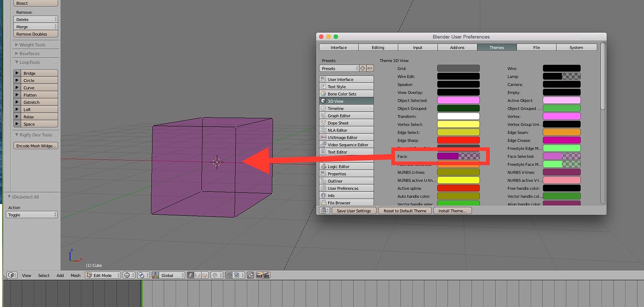Click Encode Mesh Widget button

[x=36, y=146]
